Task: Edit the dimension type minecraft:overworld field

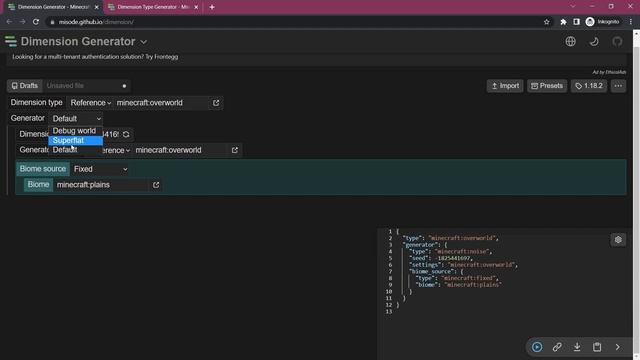Action: click(162, 103)
